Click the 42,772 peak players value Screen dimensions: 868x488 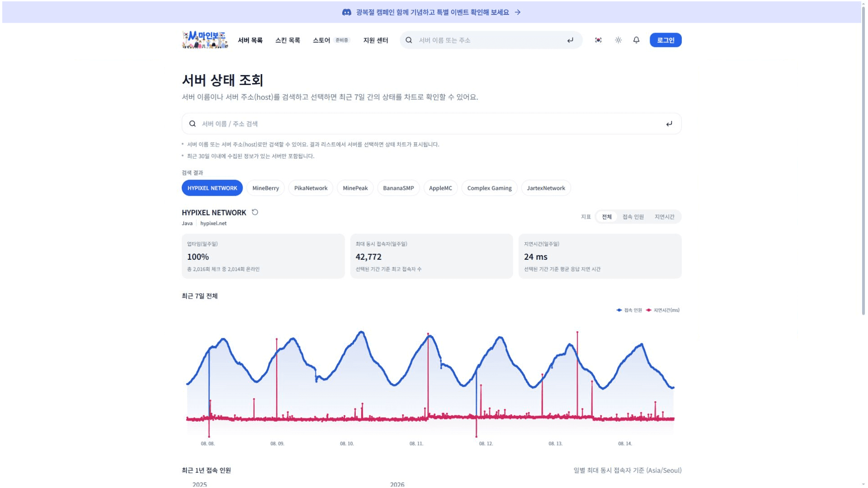pos(368,257)
